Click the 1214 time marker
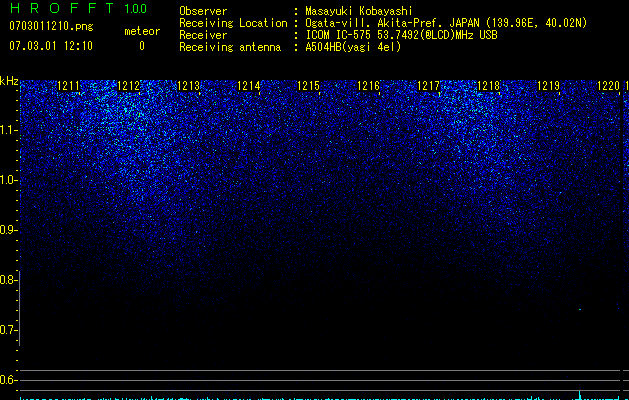The height and width of the screenshot is (400, 629). [x=248, y=86]
